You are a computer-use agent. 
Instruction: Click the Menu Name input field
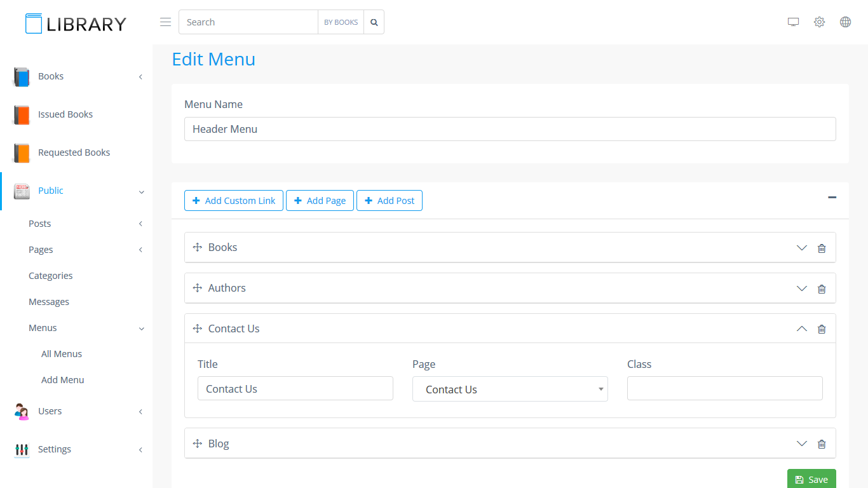point(510,129)
